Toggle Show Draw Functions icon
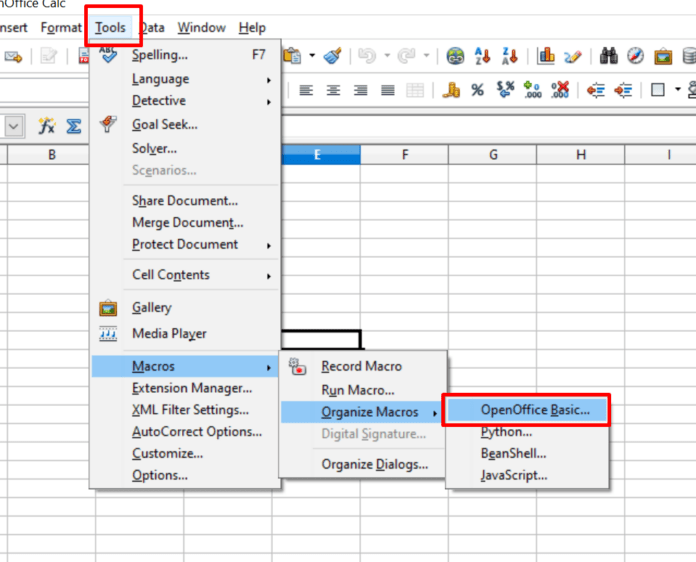696x562 pixels. coord(573,56)
